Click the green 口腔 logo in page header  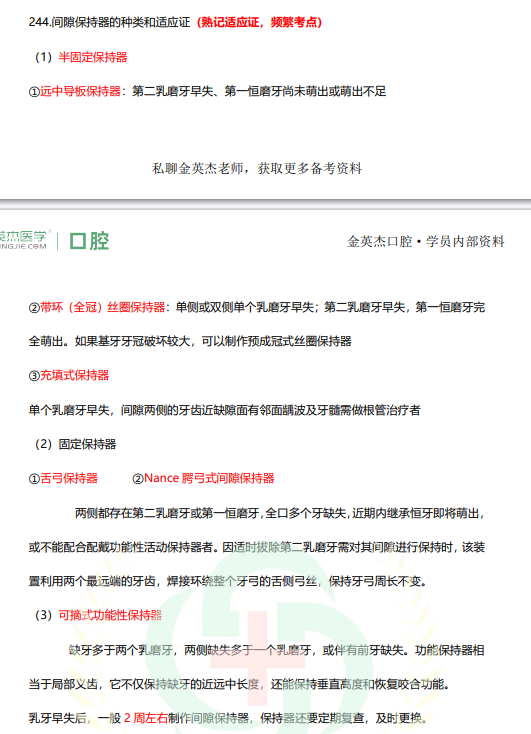pos(89,241)
